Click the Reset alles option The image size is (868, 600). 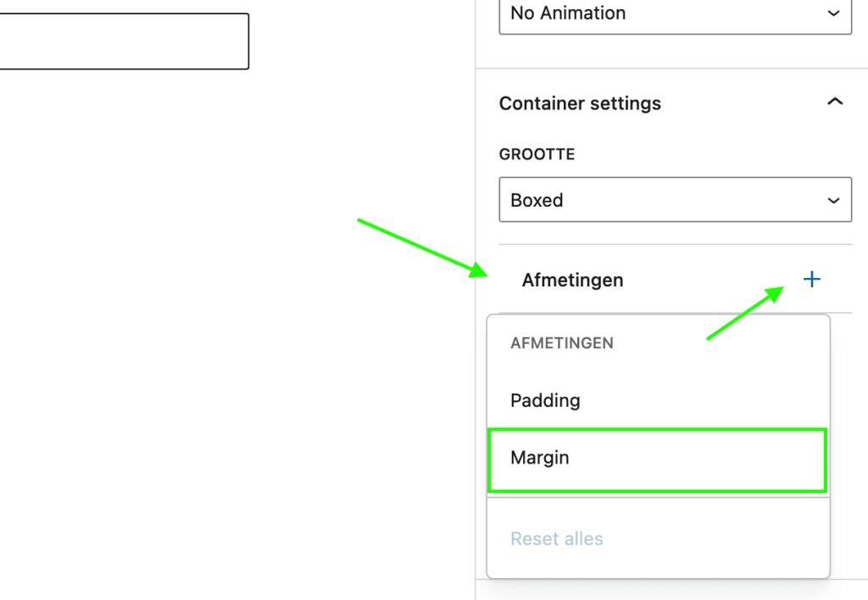[x=556, y=539]
